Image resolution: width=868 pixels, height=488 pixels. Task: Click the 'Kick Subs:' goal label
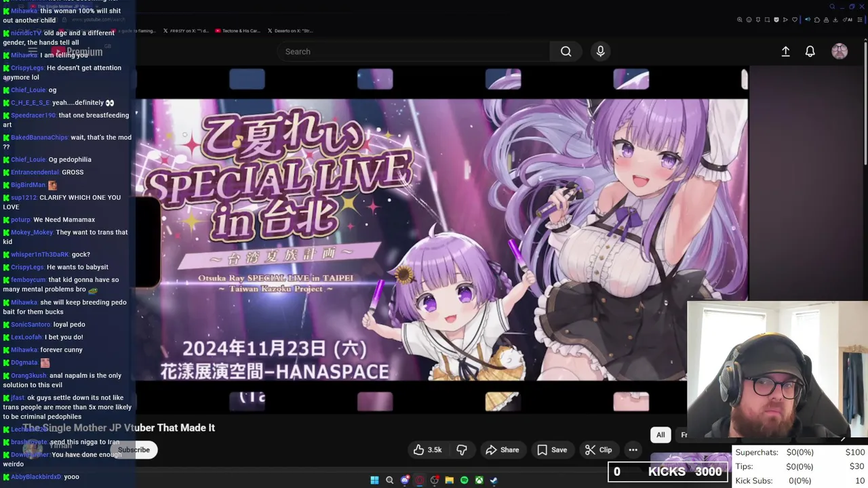754,481
